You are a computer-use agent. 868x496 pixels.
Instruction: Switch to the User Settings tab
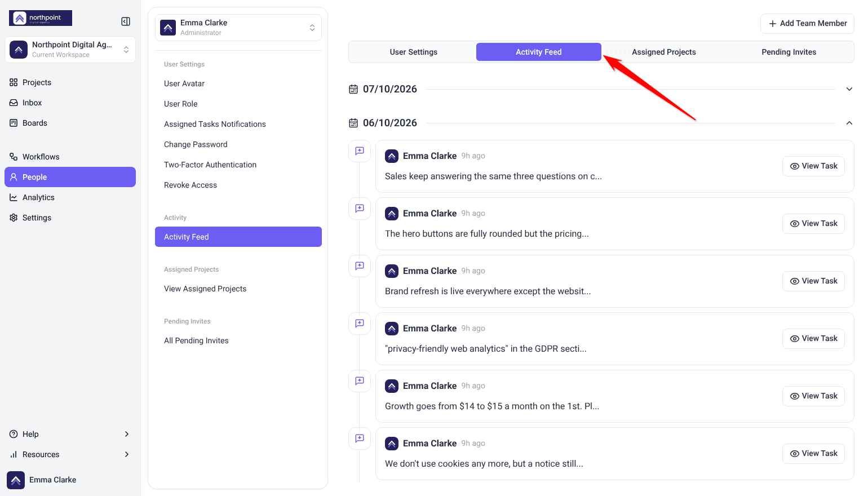pyautogui.click(x=414, y=52)
